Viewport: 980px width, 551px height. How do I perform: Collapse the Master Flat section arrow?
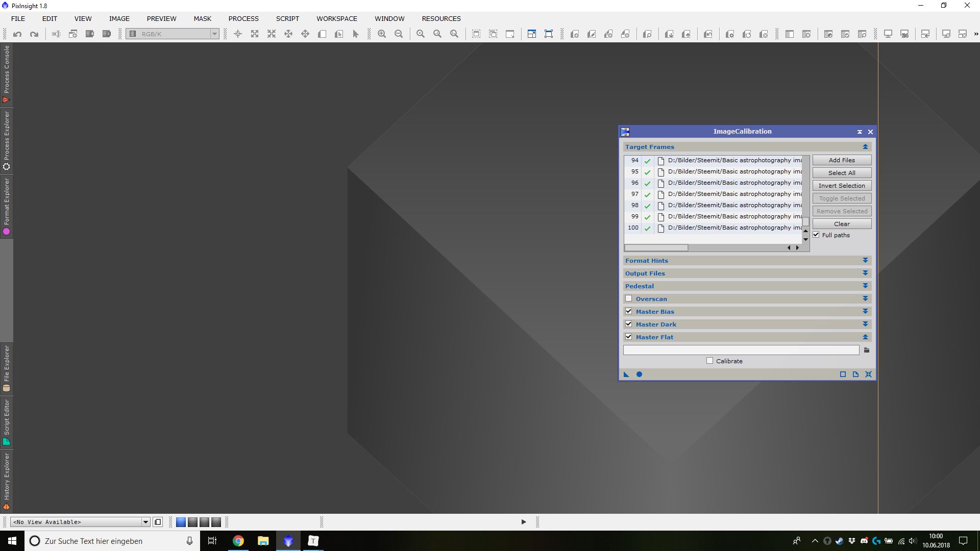point(865,337)
